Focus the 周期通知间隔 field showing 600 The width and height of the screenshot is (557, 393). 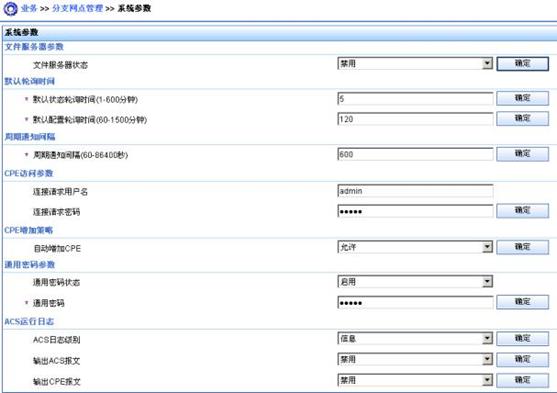(x=415, y=154)
